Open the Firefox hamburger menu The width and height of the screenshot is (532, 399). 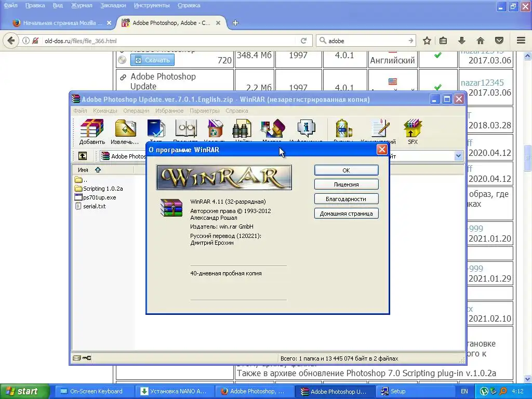pyautogui.click(x=521, y=41)
